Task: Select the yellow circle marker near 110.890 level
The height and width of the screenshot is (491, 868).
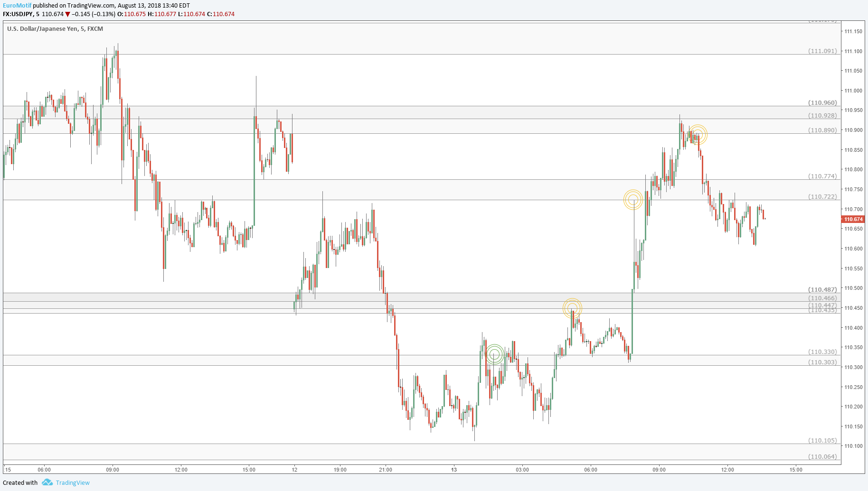Action: coord(698,135)
